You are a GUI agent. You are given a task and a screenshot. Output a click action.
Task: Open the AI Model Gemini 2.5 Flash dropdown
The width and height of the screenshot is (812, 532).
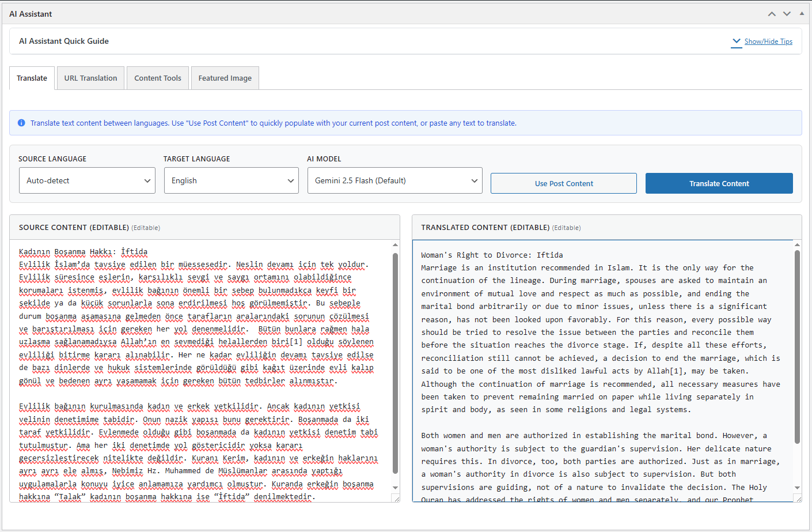(x=395, y=180)
